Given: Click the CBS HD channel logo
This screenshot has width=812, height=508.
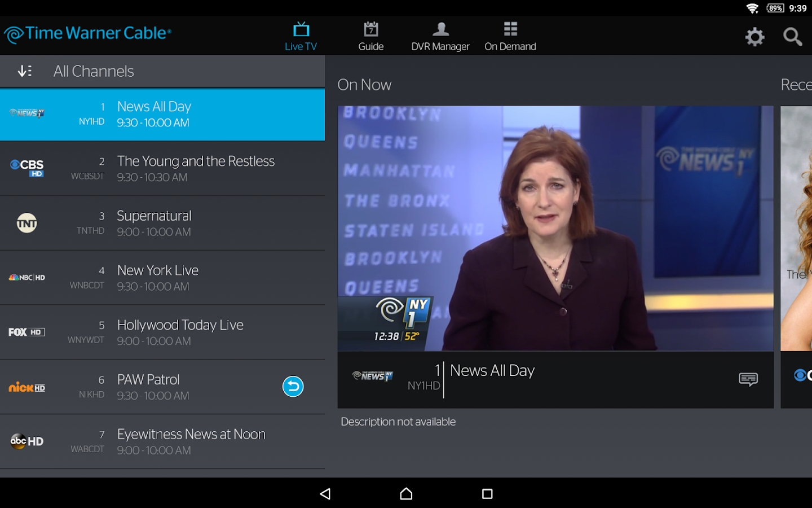Looking at the screenshot, I should [27, 168].
